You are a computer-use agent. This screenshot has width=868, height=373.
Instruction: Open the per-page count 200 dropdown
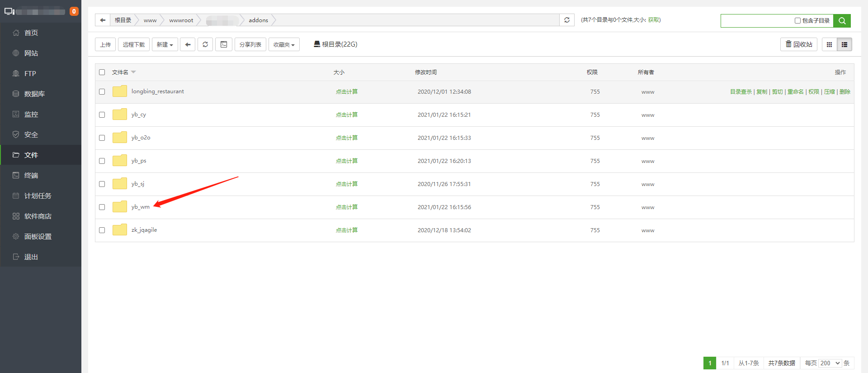coord(830,363)
